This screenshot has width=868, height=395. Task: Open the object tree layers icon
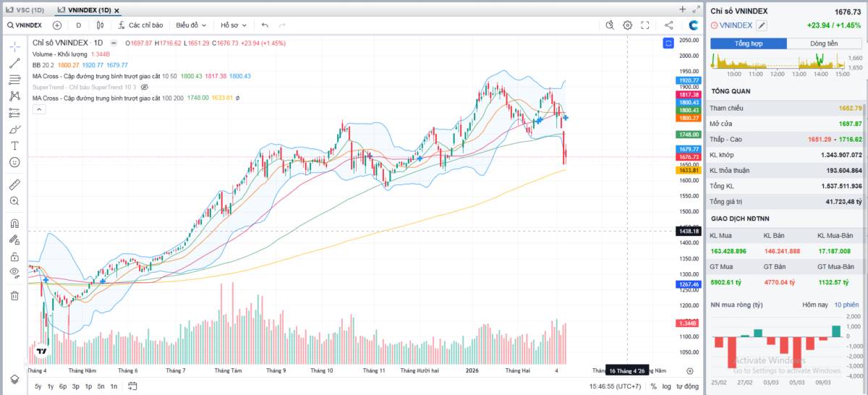click(14, 379)
